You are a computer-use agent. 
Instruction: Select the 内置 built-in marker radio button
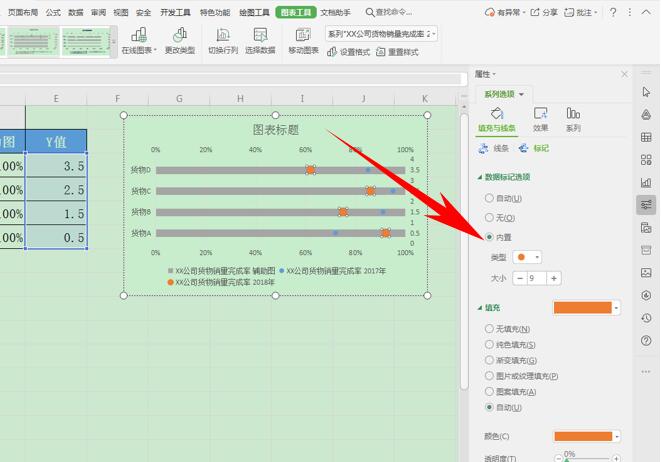489,237
